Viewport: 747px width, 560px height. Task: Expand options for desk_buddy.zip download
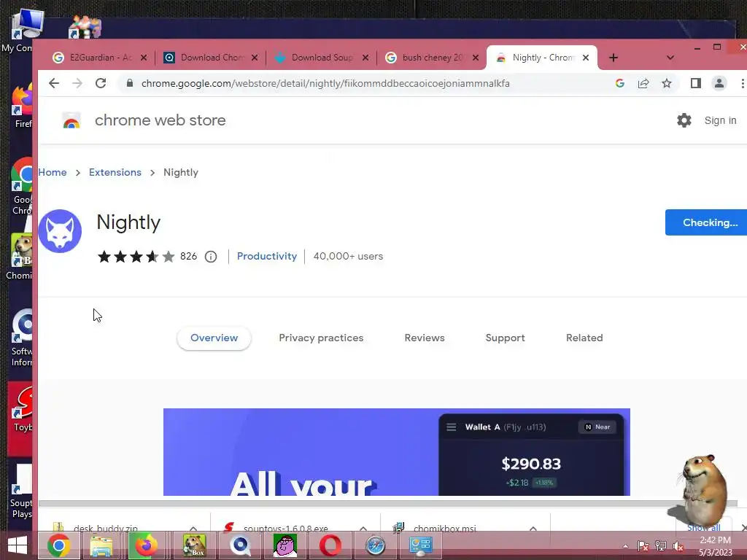[193, 528]
